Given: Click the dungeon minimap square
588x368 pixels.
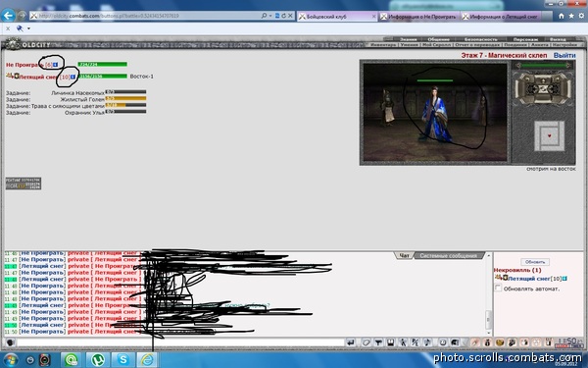Looking at the screenshot, I should click(x=549, y=136).
